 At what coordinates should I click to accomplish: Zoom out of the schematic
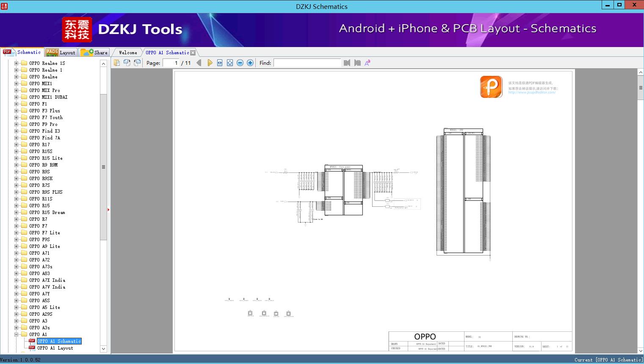click(x=240, y=63)
